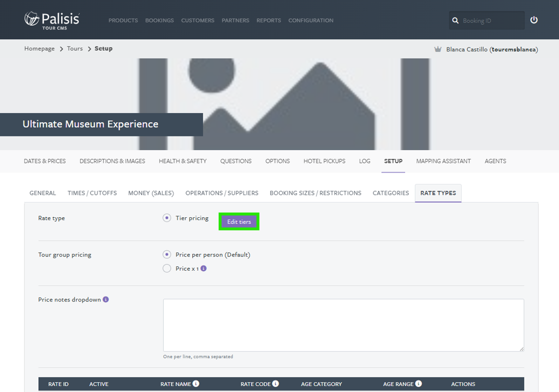Open the Partners menu
The width and height of the screenshot is (559, 392).
(235, 20)
